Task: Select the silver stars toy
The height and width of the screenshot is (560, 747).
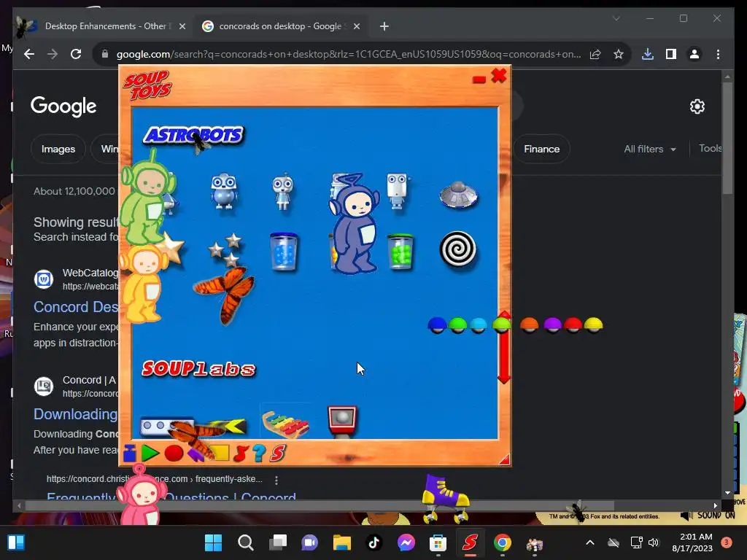Action: [x=225, y=250]
